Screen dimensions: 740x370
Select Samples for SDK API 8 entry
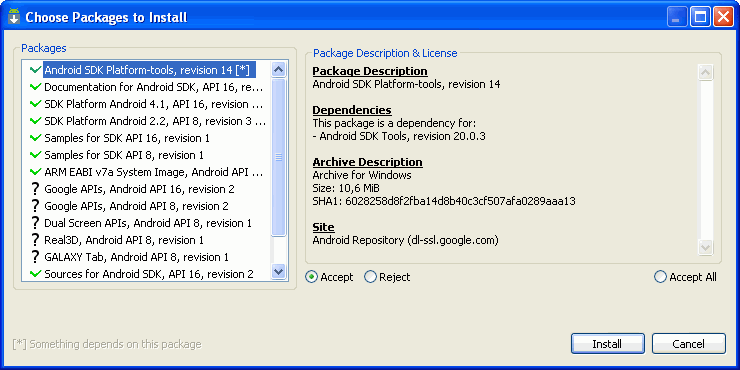(147, 155)
